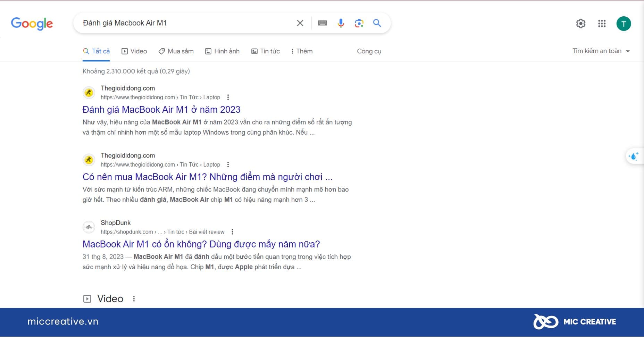Open options menu for Có nên mua result
The width and height of the screenshot is (644, 337).
click(x=228, y=165)
